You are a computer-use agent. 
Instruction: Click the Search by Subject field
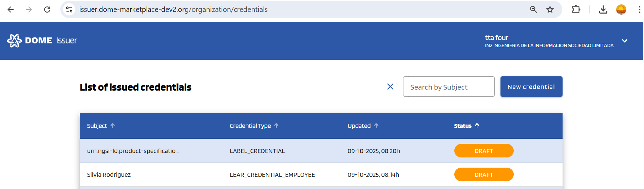click(x=448, y=87)
